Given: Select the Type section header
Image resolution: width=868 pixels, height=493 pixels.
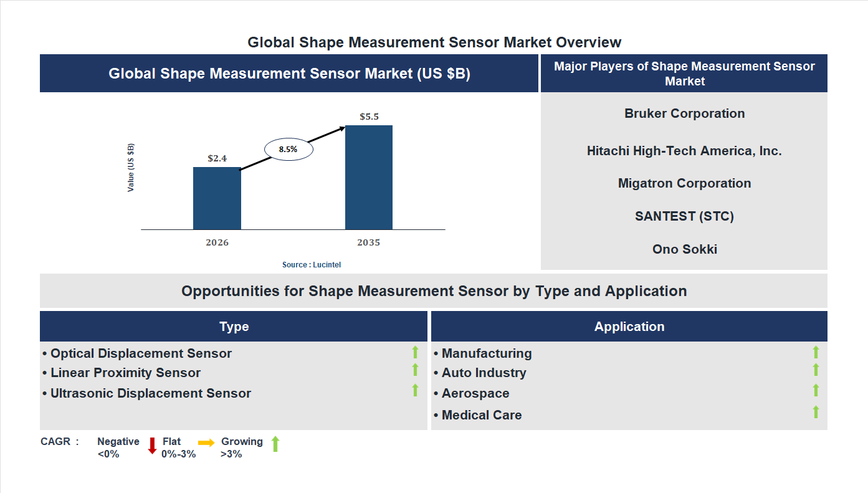Looking at the screenshot, I should (x=234, y=326).
